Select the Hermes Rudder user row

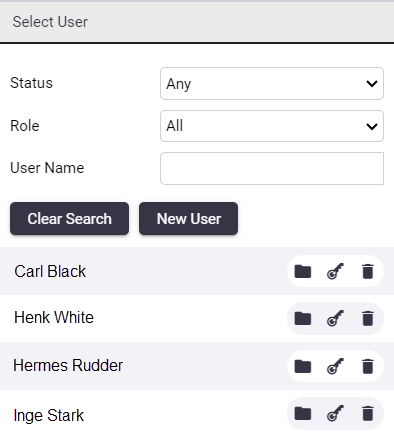click(197, 366)
